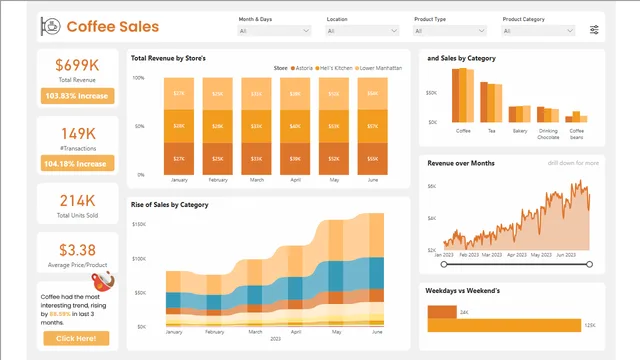Click the Click Here! button
The height and width of the screenshot is (360, 640).
tap(76, 338)
